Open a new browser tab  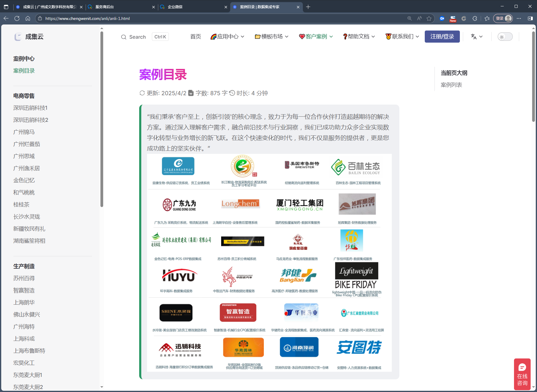point(308,7)
